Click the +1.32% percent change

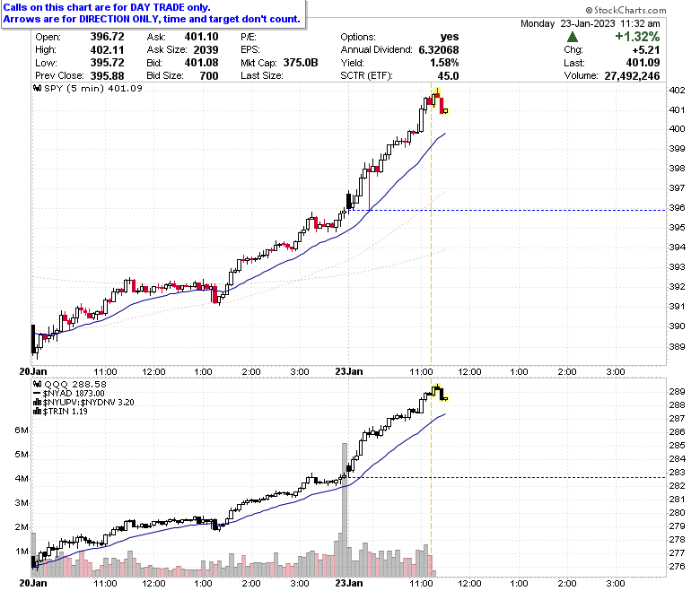(637, 37)
